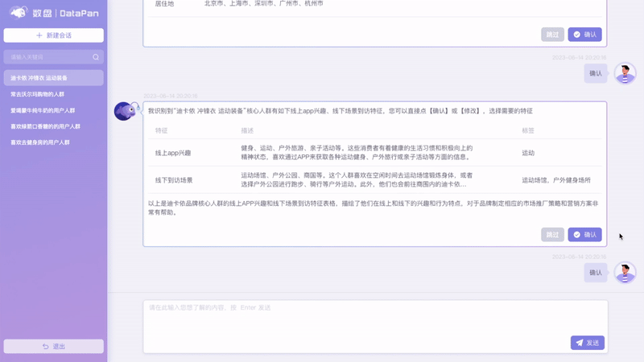
Task: Select the 线下到访场景 feature cell
Action: pos(174,180)
